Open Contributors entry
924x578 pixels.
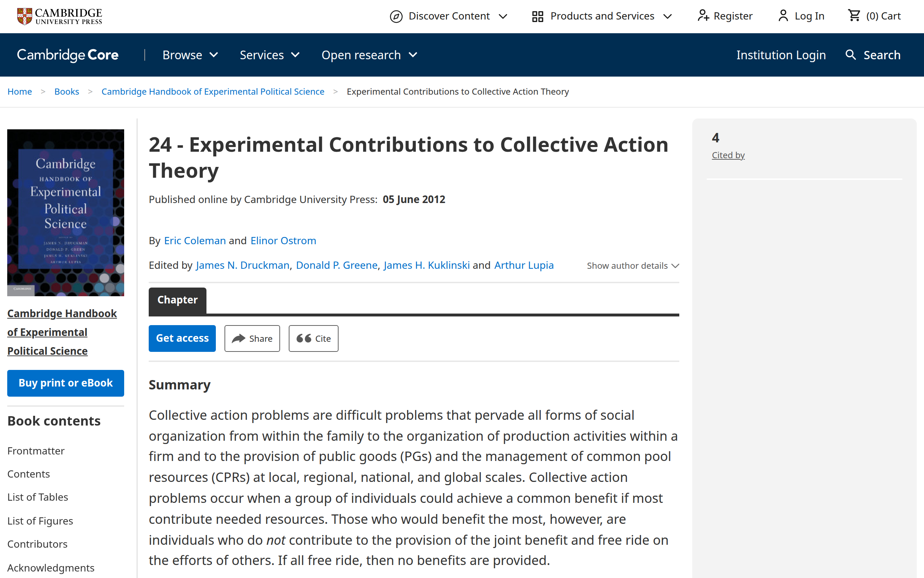pos(38,544)
